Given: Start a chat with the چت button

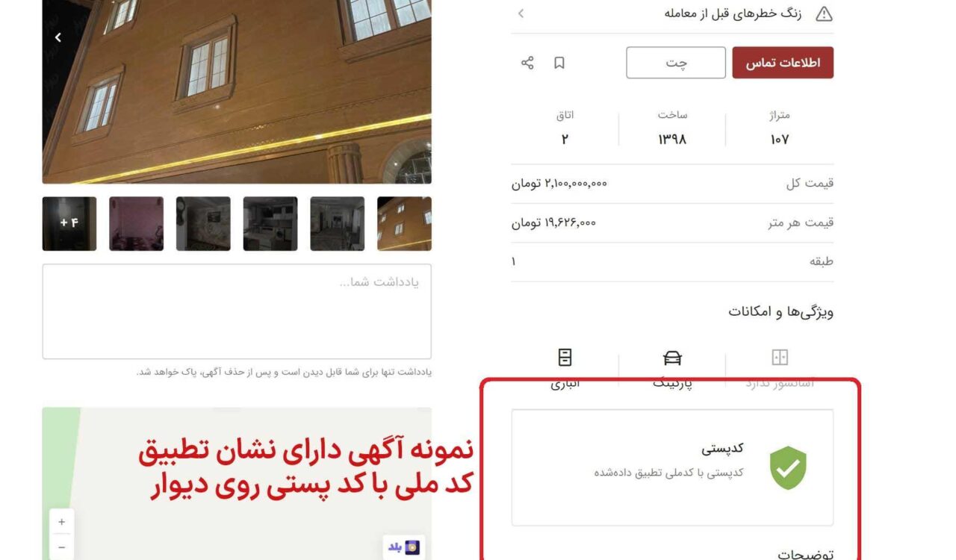Looking at the screenshot, I should (x=676, y=63).
